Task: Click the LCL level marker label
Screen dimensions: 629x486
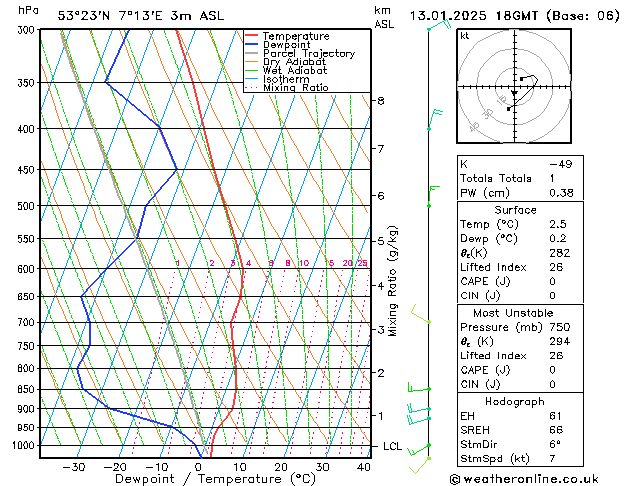Action: coord(392,446)
